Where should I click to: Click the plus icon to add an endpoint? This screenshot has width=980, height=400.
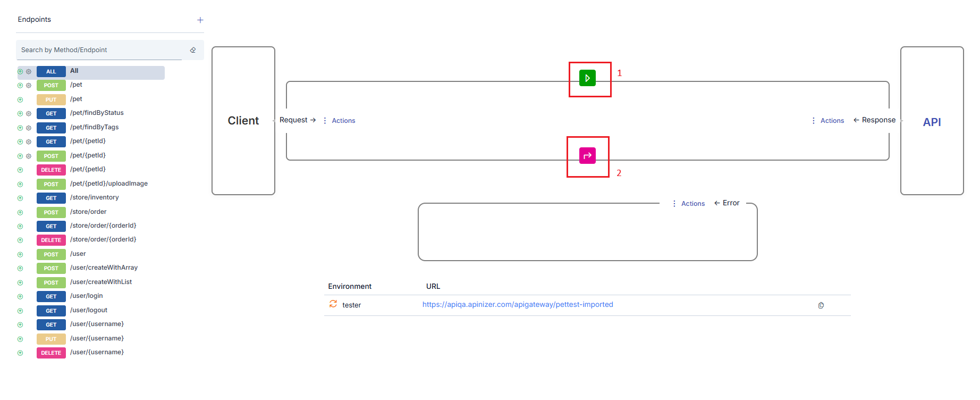(200, 20)
